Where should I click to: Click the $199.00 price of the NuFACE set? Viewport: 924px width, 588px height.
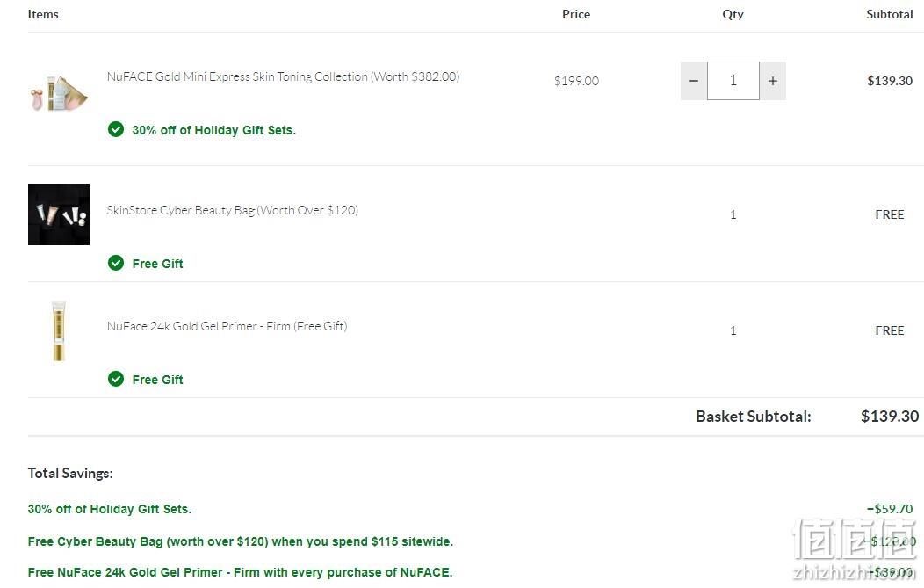[x=576, y=81]
